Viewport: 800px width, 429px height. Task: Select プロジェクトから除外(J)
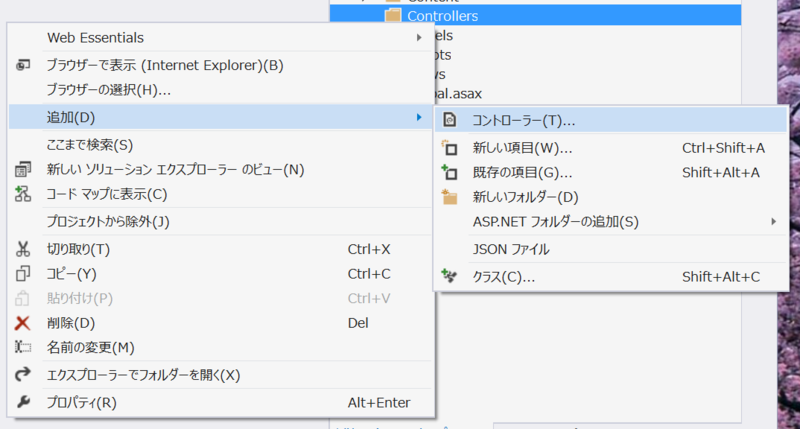[220, 221]
